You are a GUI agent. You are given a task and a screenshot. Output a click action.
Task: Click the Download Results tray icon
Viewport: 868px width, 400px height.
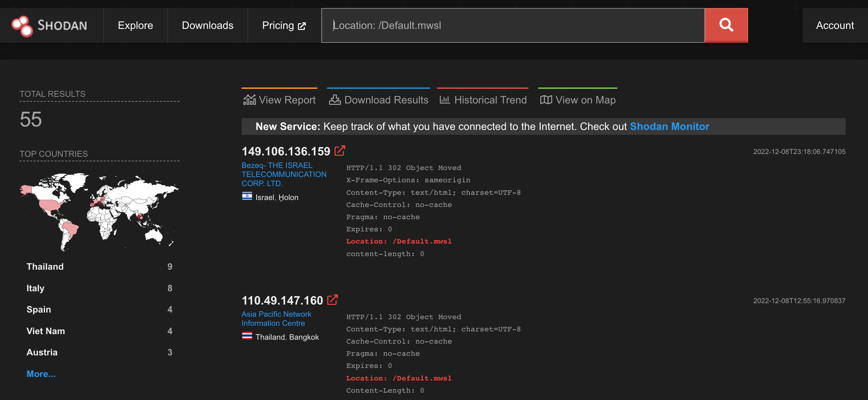pyautogui.click(x=335, y=100)
